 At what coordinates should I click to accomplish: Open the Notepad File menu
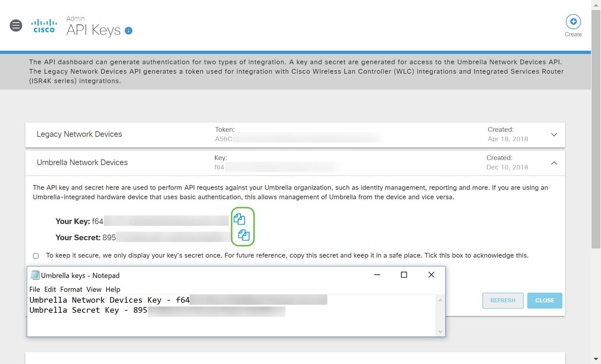pos(35,289)
